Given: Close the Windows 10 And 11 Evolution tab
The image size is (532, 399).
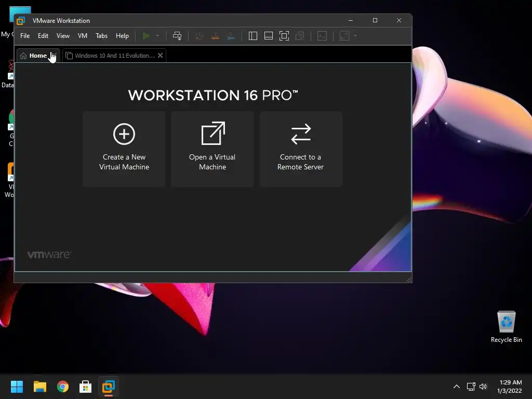Looking at the screenshot, I should [x=161, y=55].
